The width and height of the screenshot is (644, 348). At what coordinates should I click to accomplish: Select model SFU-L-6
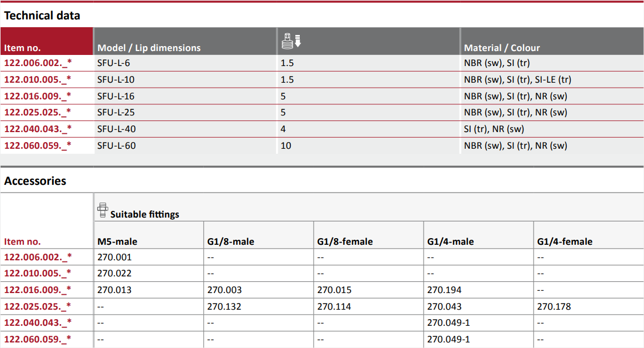coord(113,63)
